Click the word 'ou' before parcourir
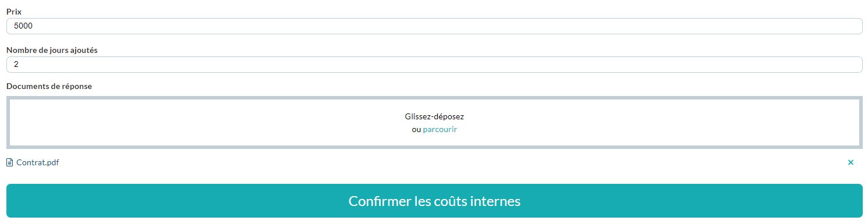 pos(416,130)
